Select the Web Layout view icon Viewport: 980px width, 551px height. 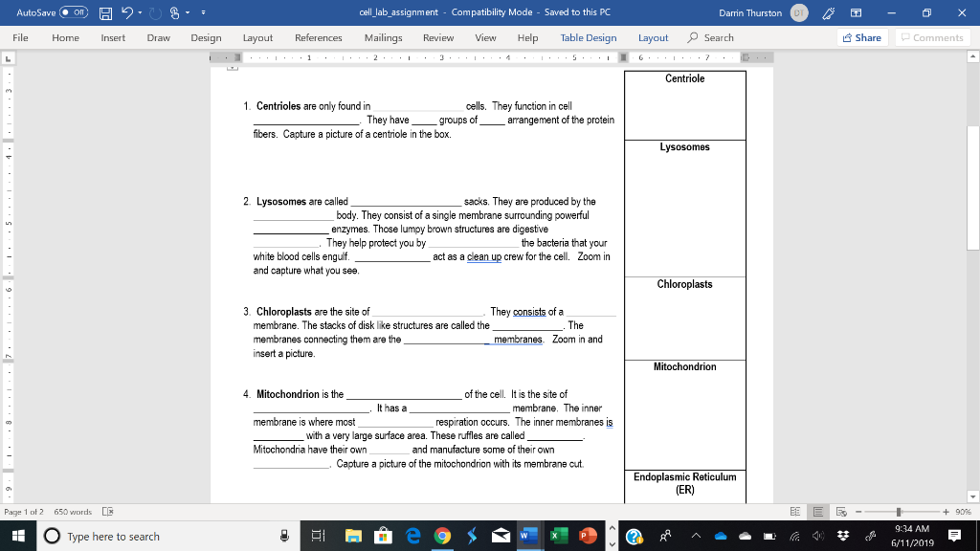[841, 510]
